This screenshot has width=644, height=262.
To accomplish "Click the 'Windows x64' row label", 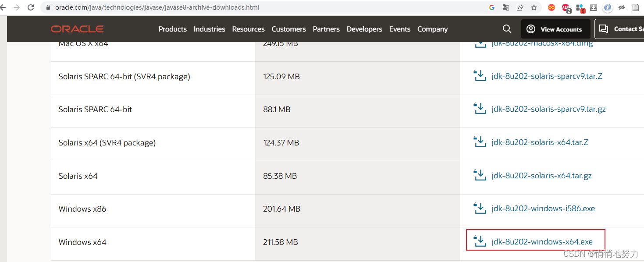I will 82,242.
